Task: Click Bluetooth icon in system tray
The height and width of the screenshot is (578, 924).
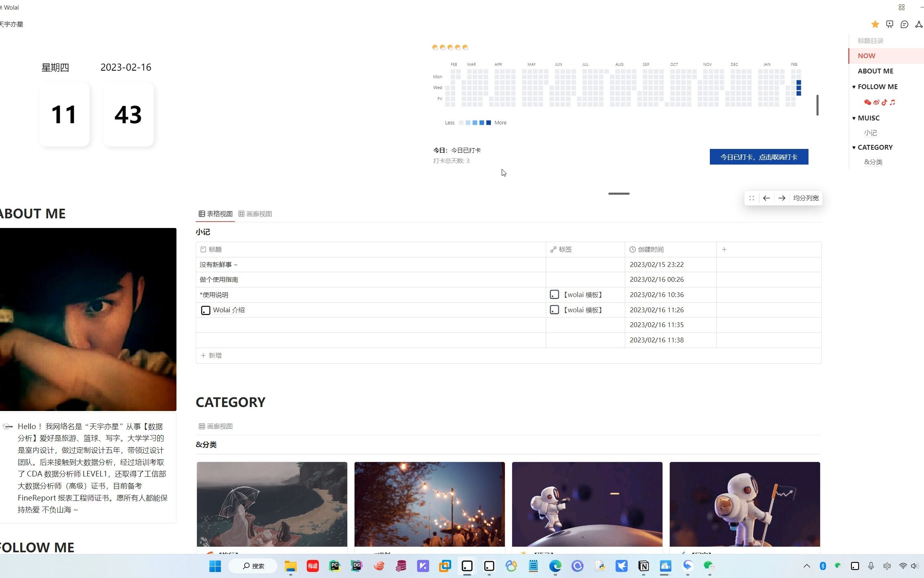Action: tap(823, 566)
